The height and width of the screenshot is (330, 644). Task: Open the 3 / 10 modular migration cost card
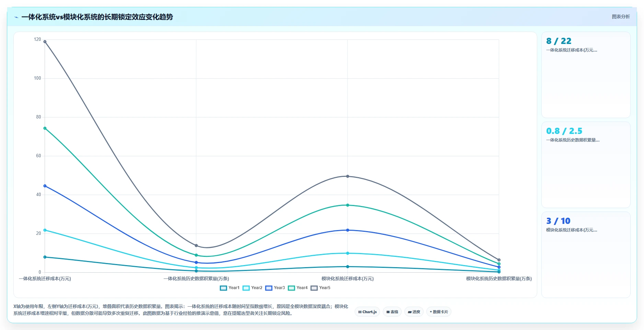586,255
